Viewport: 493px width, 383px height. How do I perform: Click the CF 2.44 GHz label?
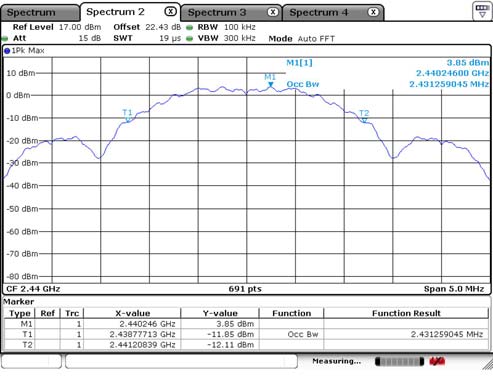point(33,289)
